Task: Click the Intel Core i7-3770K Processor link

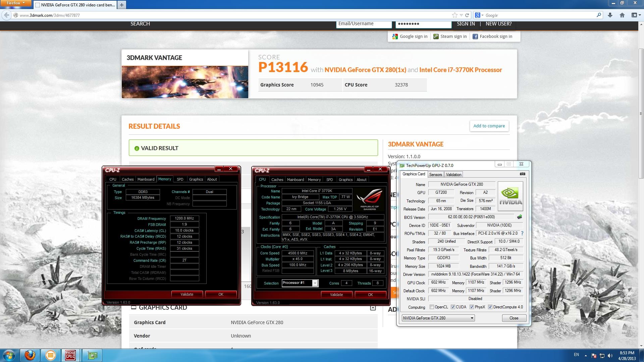Action: point(461,70)
